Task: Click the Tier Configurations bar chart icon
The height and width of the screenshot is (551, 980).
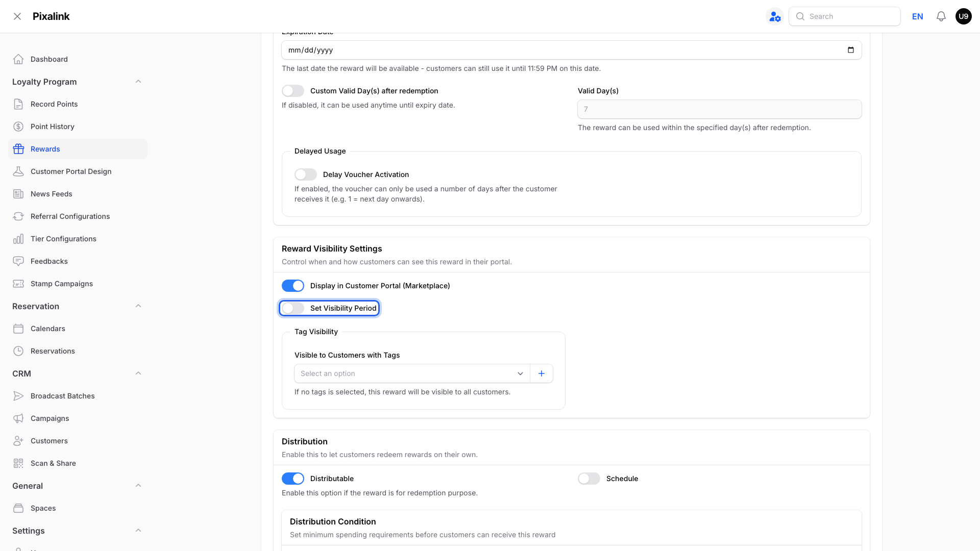Action: pos(18,239)
